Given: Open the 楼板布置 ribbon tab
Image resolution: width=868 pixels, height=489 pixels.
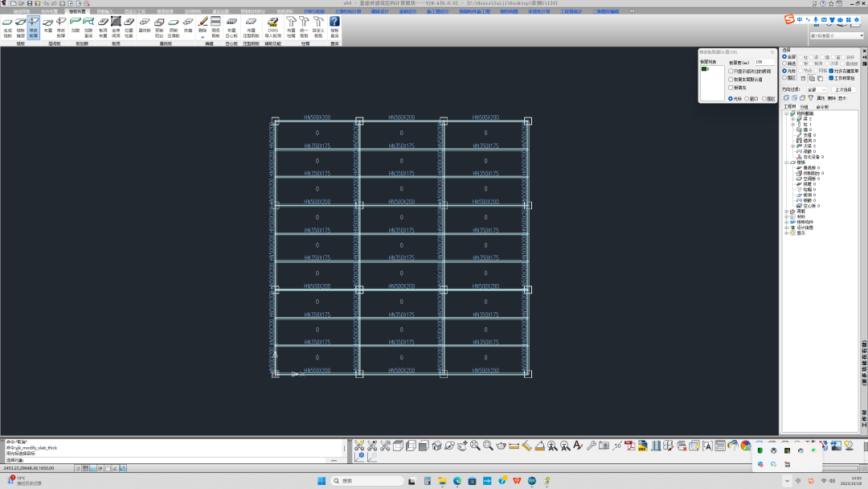Looking at the screenshot, I should [77, 11].
